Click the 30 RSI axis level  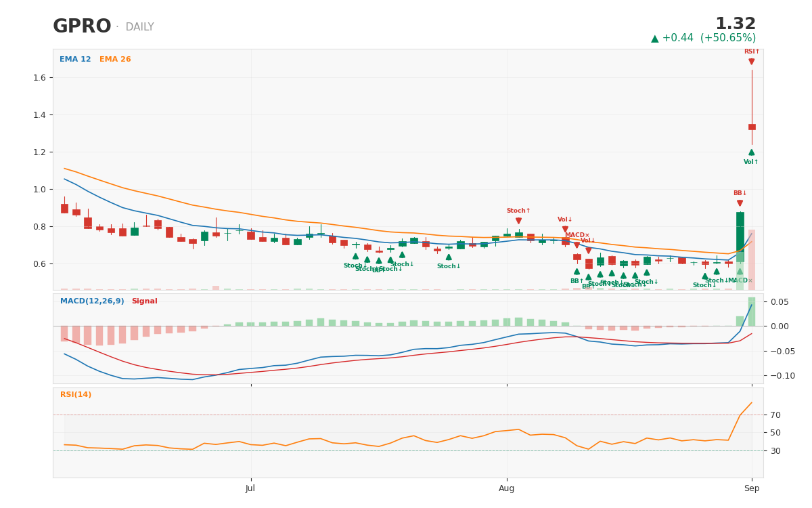pyautogui.click(x=775, y=451)
